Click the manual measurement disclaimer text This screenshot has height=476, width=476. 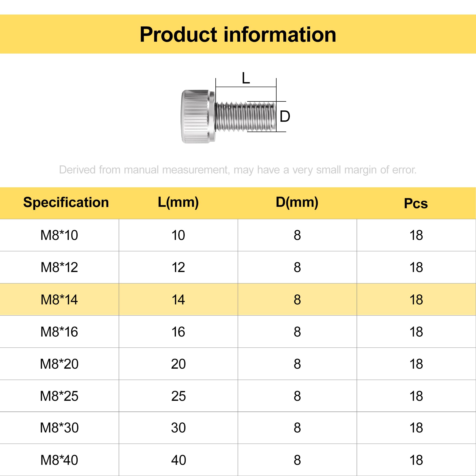[x=238, y=170]
